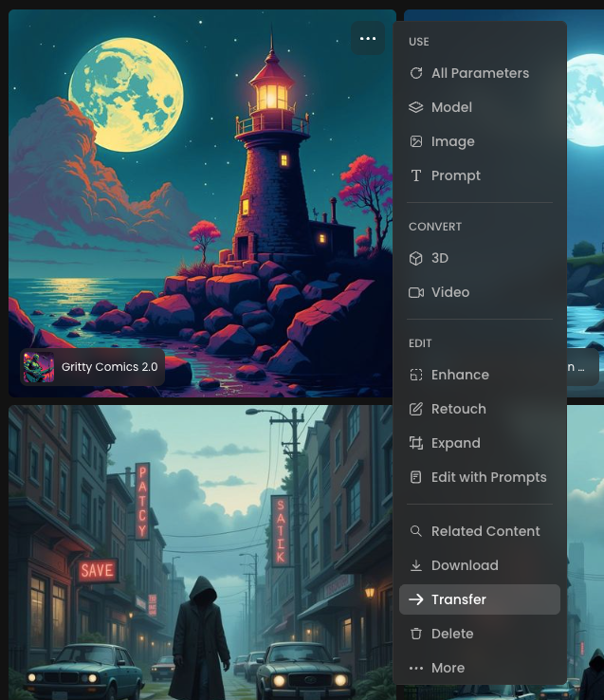Image resolution: width=604 pixels, height=700 pixels.
Task: Click the Prompt text icon
Action: click(416, 175)
